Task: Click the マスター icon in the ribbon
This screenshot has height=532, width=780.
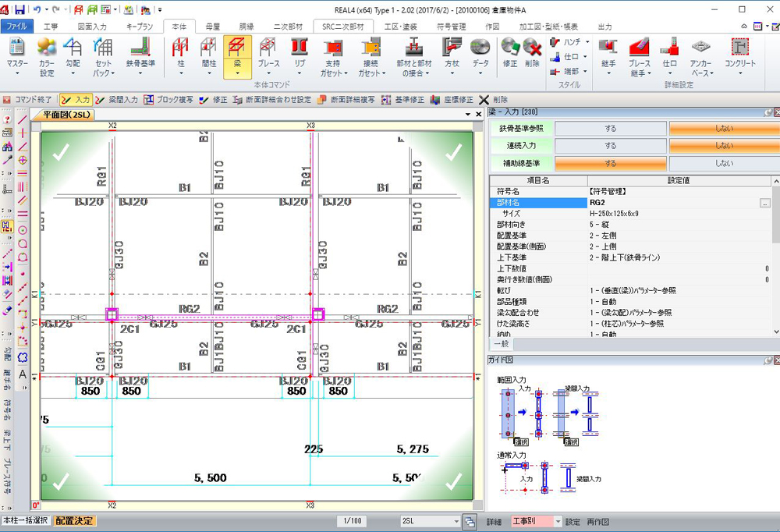Action: coord(17,48)
